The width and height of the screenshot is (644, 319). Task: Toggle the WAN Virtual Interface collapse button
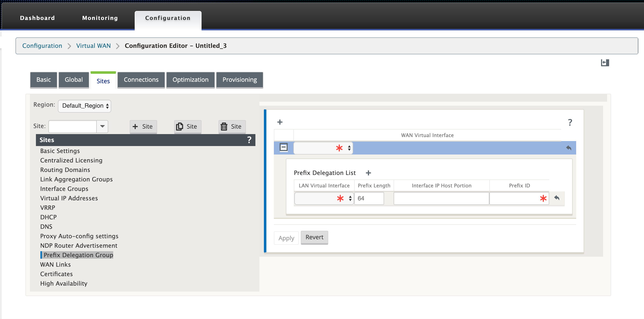[x=283, y=148]
